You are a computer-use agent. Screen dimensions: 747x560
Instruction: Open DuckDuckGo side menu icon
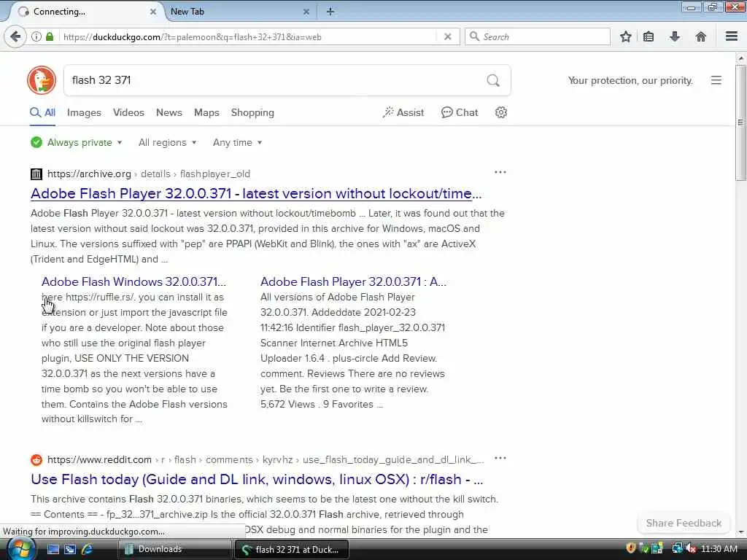tap(716, 80)
